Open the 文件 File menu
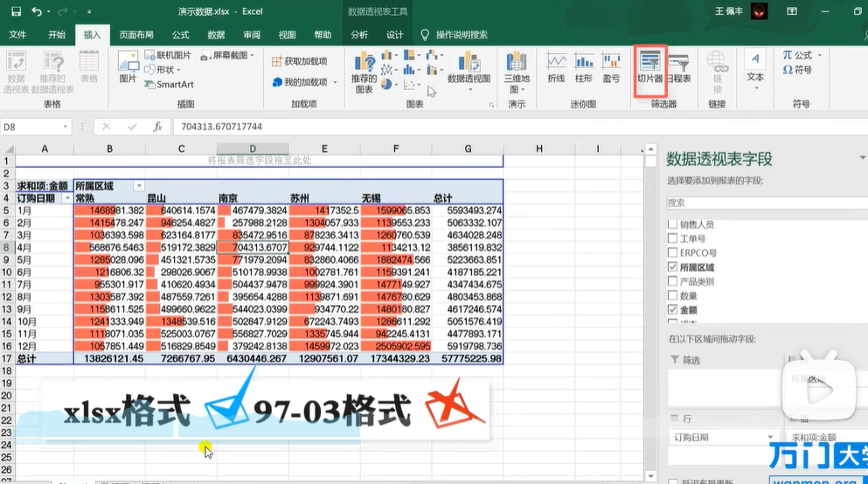 pos(17,35)
